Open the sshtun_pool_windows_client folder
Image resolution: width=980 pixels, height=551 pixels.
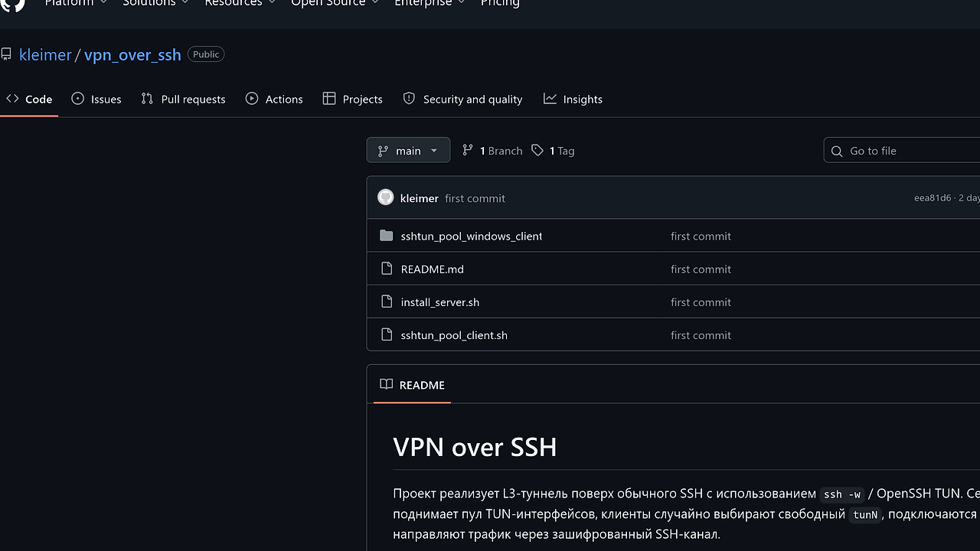tap(471, 236)
